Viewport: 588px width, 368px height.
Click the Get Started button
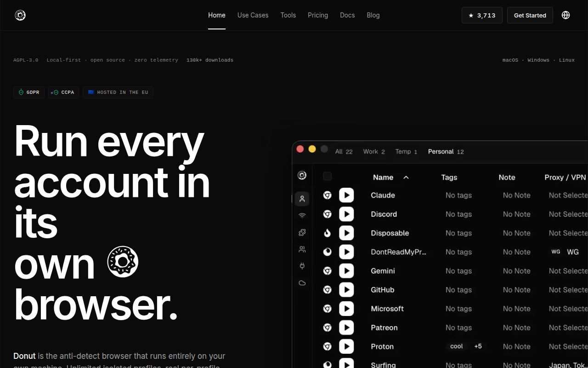[x=530, y=15]
